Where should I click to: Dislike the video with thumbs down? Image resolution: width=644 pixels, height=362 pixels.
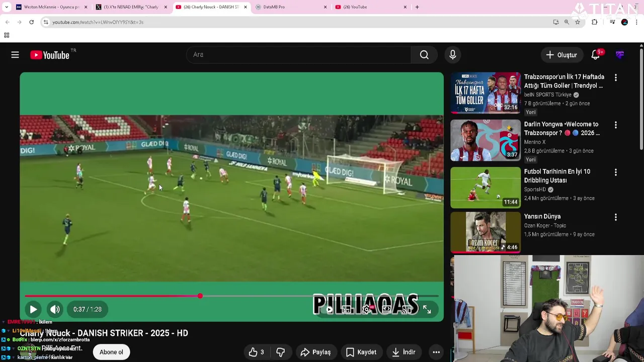[x=281, y=352]
